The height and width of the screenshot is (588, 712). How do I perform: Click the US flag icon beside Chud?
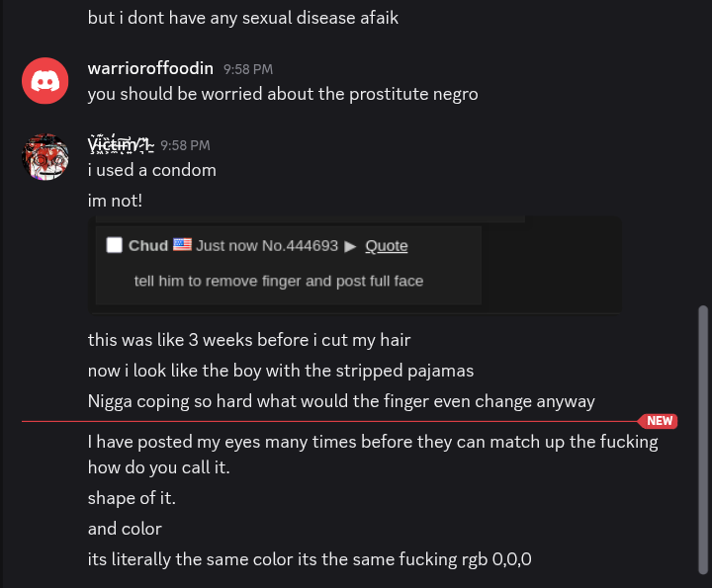182,244
